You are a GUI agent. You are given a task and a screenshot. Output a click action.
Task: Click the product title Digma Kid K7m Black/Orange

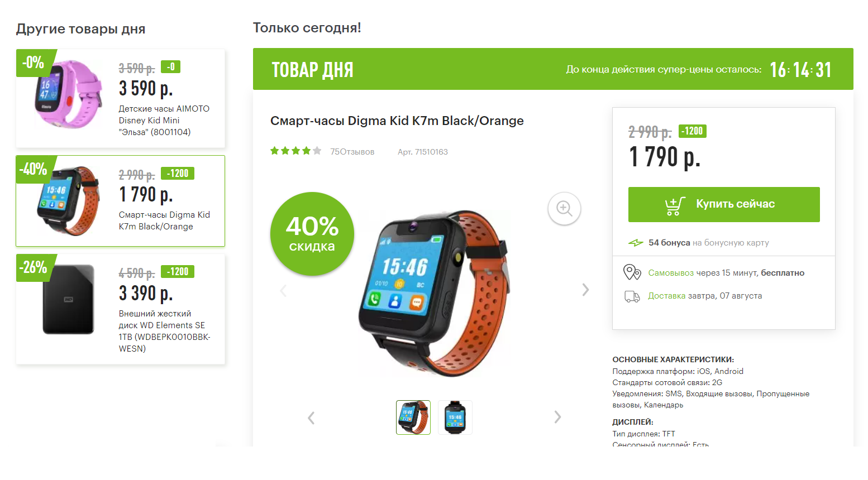397,121
